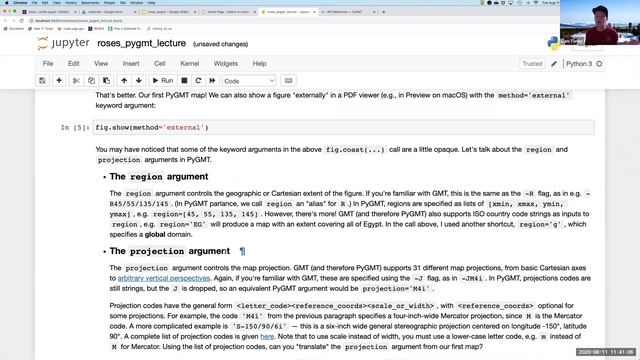The width and height of the screenshot is (640, 360).
Task: Open the arbitrary vertical perspectives link
Action: [164, 278]
